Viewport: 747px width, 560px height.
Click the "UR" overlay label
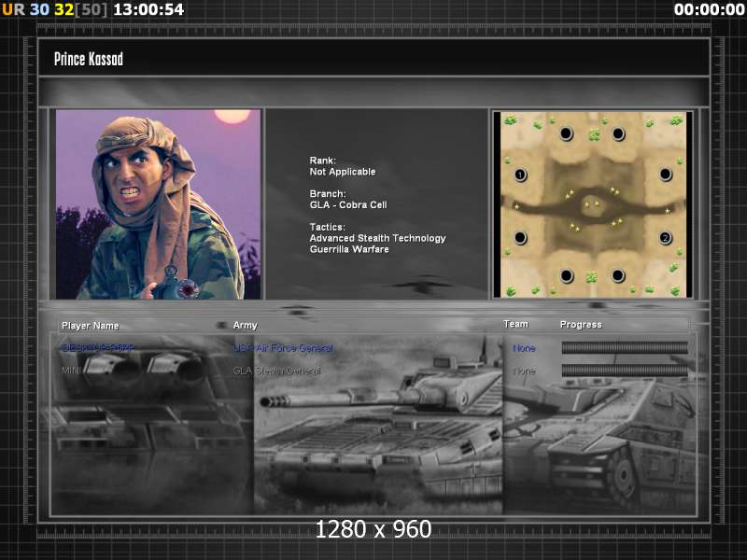tap(13, 9)
